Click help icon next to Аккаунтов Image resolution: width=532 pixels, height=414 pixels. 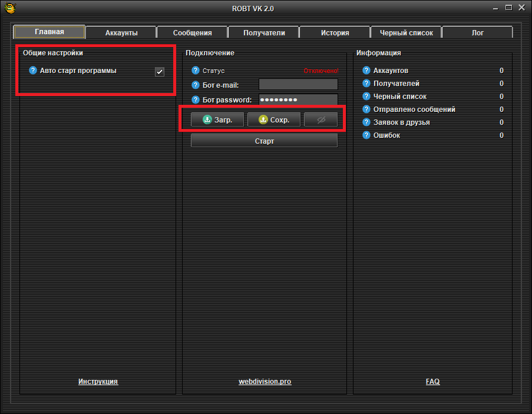point(366,71)
